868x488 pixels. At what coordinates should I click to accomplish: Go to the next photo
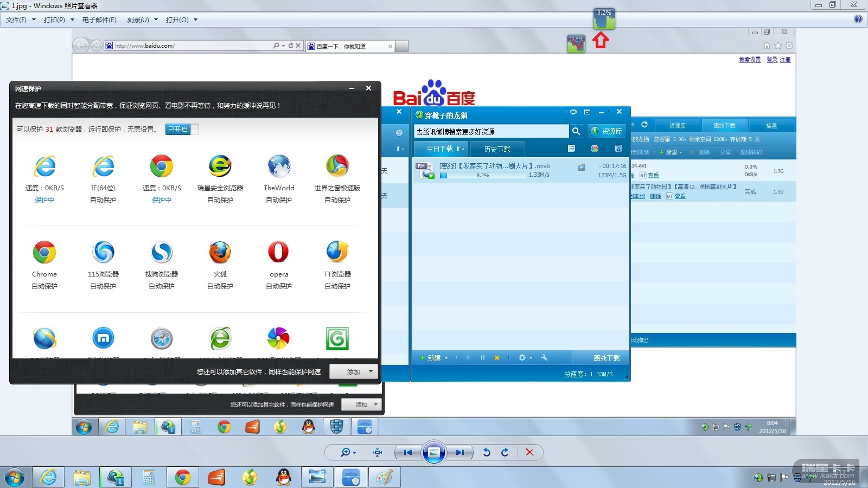pos(459,452)
